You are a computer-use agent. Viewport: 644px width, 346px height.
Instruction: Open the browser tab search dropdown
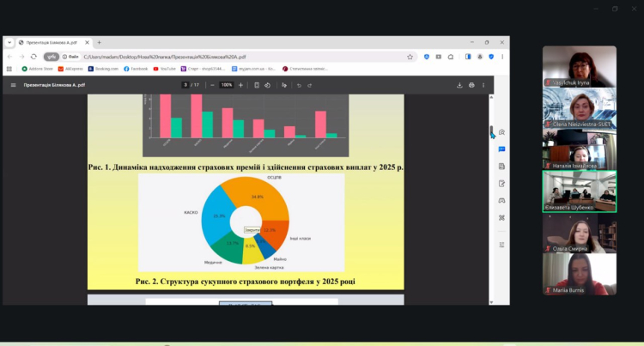[x=9, y=42]
